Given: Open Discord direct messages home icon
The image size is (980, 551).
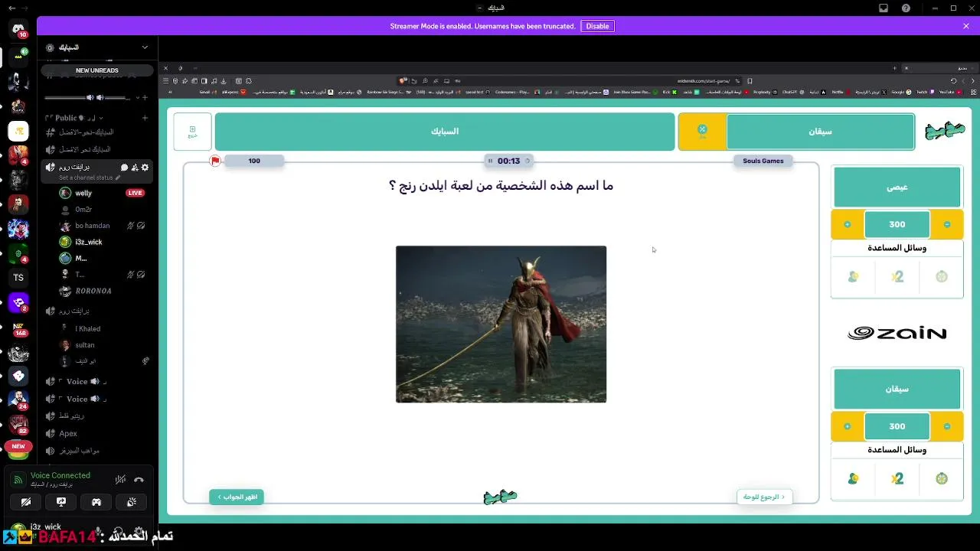Looking at the screenshot, I should coord(18,31).
